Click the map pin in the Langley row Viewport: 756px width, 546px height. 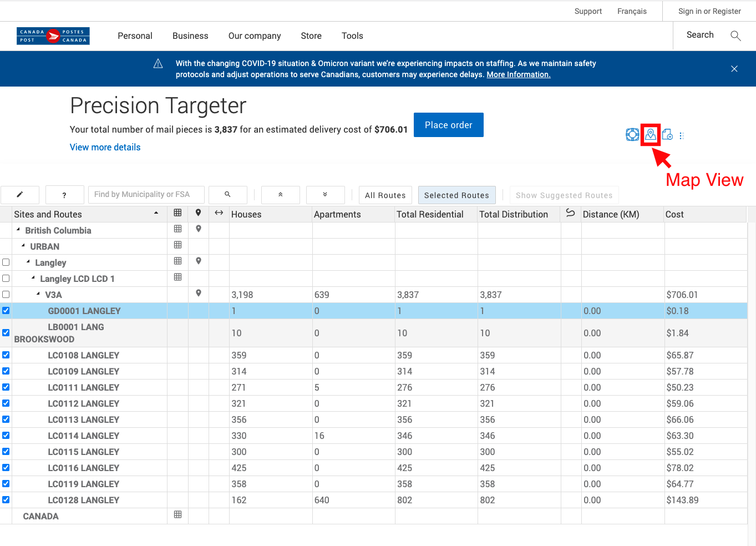point(198,261)
